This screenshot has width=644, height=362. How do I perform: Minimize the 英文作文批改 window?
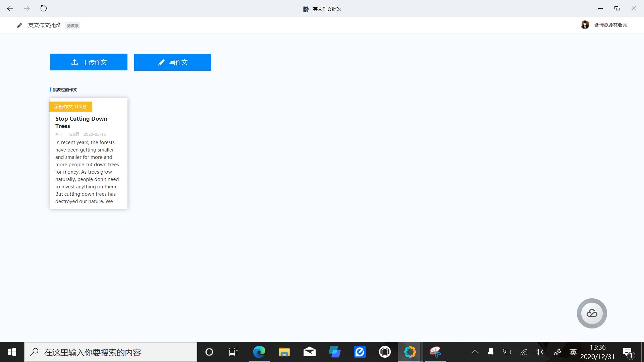600,8
